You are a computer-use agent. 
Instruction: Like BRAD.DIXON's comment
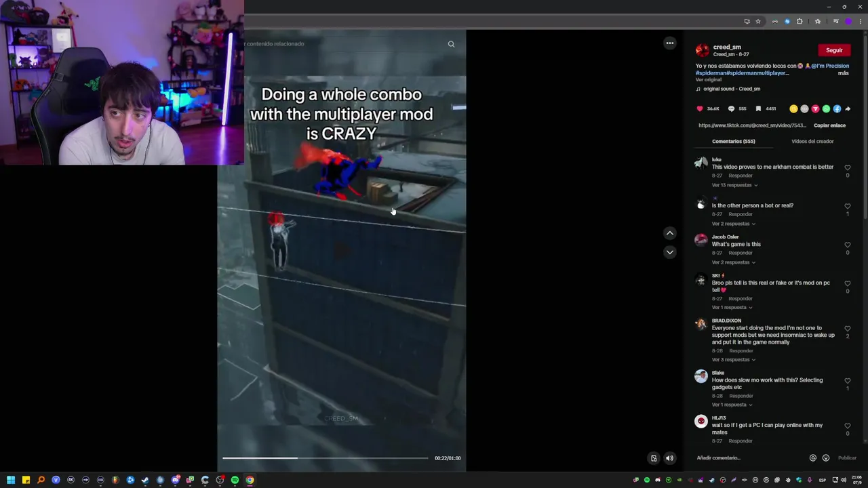[848, 329]
